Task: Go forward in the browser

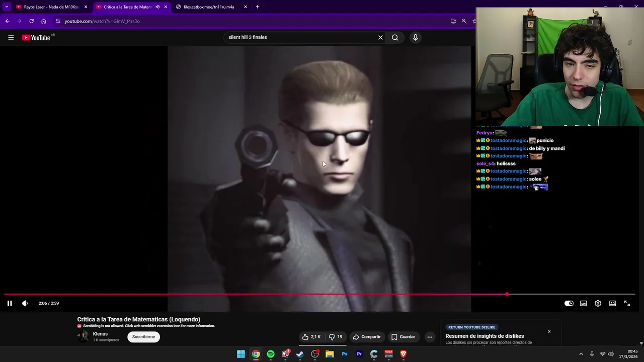Action: click(19, 21)
